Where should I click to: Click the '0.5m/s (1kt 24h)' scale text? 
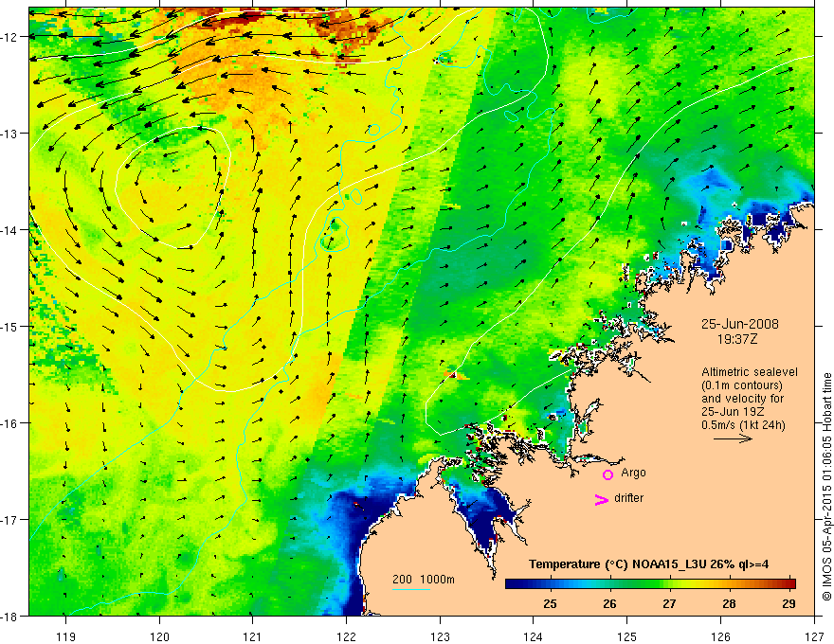coord(743,425)
